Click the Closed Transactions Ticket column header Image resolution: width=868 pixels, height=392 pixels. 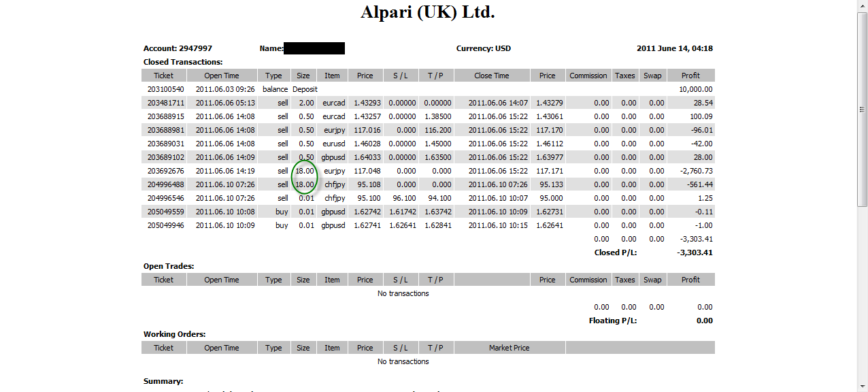point(164,76)
